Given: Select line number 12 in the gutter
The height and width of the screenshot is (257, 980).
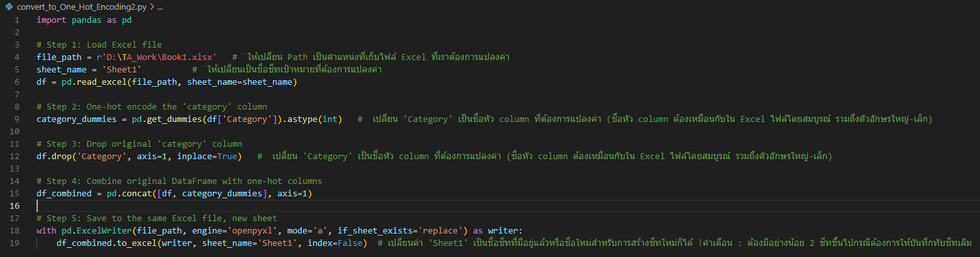Looking at the screenshot, I should [x=15, y=156].
